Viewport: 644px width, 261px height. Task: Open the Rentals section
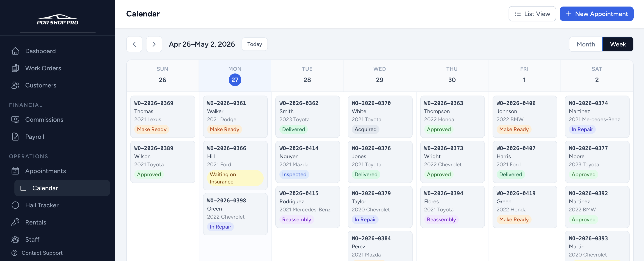pos(57,222)
